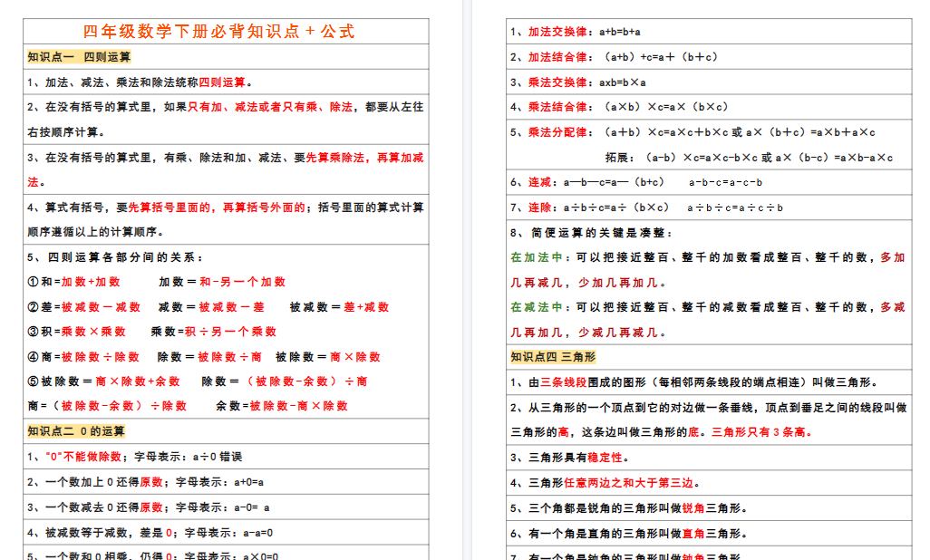Click the formula '余数=被除数-商×除数'
930x560 pixels.
coord(282,406)
